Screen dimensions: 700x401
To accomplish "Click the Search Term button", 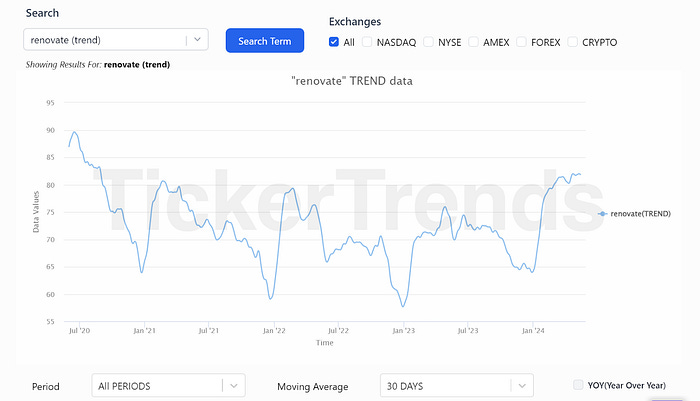I will (x=265, y=41).
